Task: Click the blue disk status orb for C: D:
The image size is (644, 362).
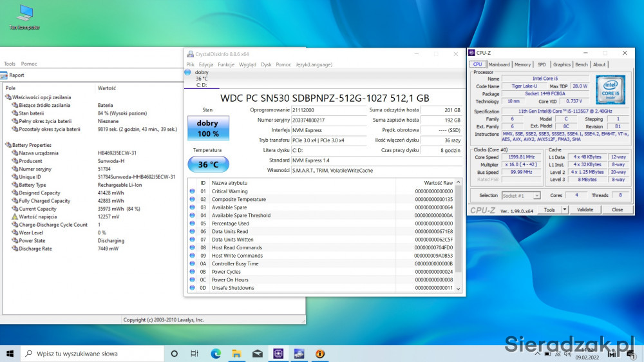Action: (x=187, y=72)
